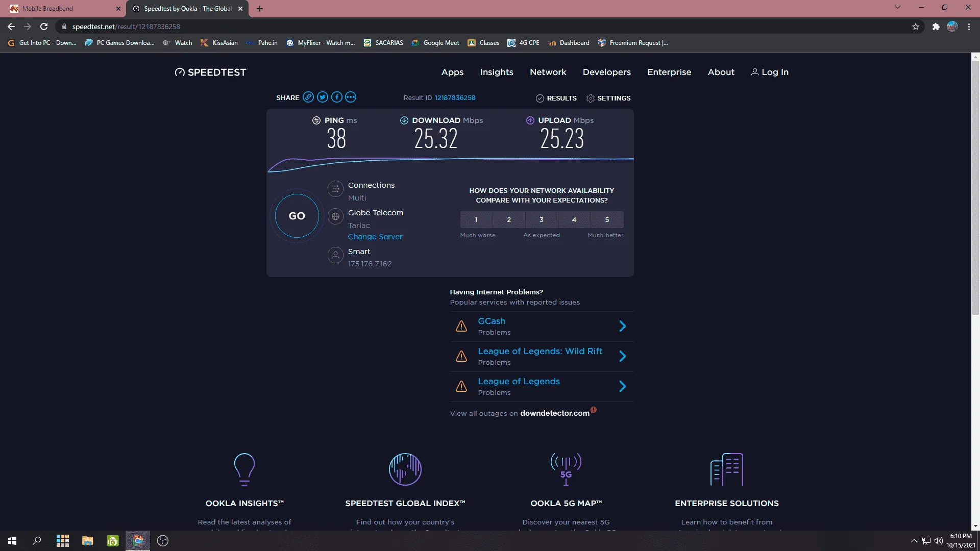Open Chrome extensions puzzle icon
The width and height of the screenshot is (980, 551).
[936, 27]
